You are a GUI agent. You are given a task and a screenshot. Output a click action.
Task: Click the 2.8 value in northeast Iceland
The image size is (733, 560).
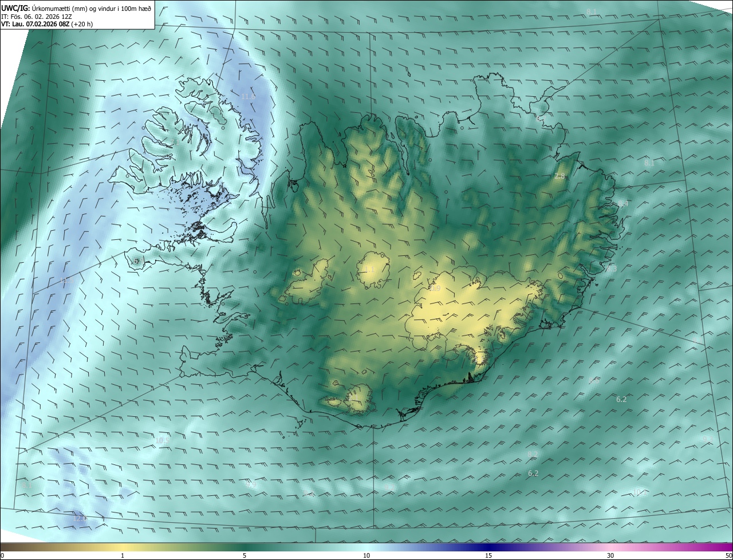click(x=559, y=176)
